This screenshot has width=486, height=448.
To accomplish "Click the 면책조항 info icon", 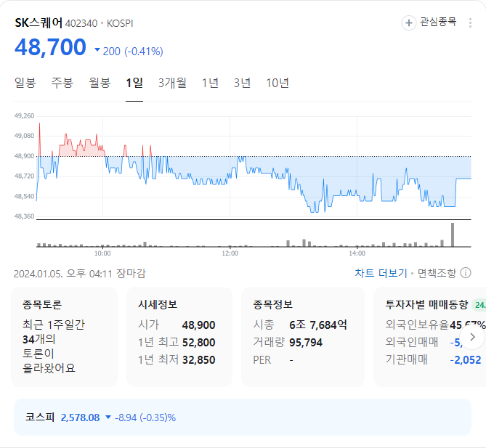I will (466, 273).
